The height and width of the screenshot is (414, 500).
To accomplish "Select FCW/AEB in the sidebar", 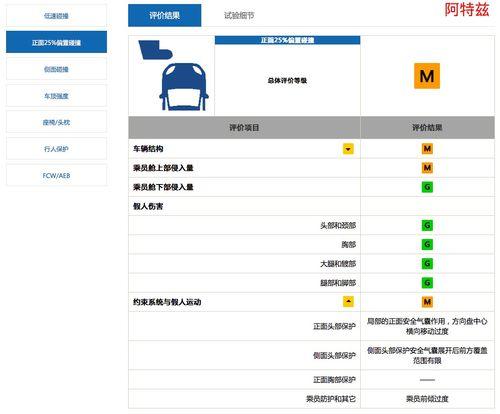I will tap(56, 175).
